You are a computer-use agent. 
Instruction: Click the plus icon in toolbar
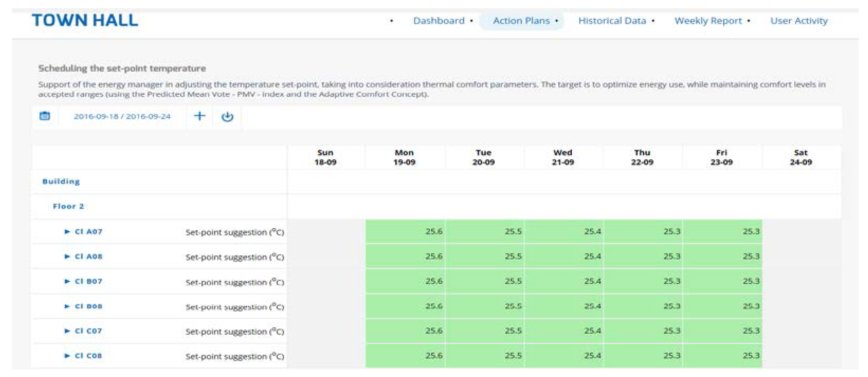pyautogui.click(x=199, y=116)
